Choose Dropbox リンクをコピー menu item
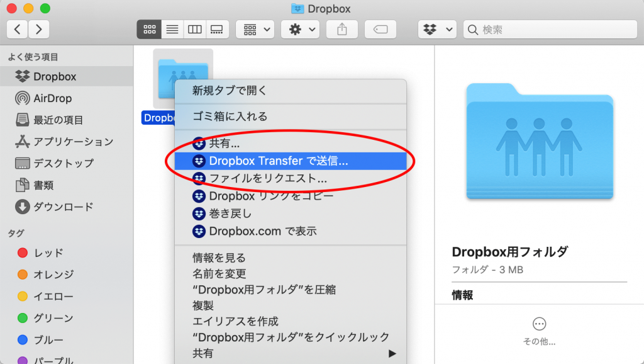Screen dimensions: 644x364 291,196
